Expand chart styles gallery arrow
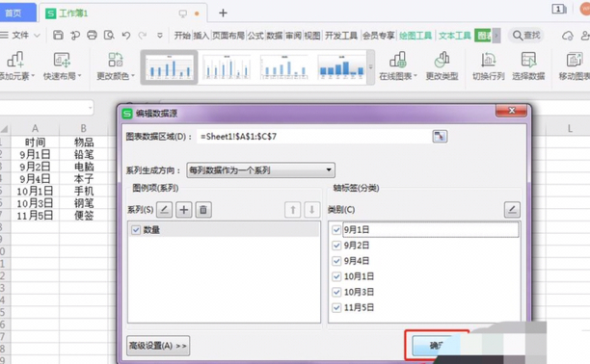Screen dimensions: 590x364 tap(370, 67)
